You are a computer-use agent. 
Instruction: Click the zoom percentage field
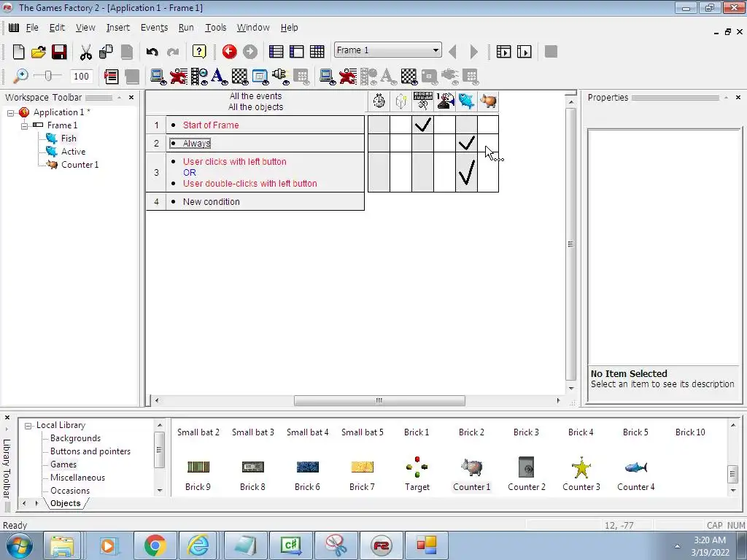(x=81, y=76)
